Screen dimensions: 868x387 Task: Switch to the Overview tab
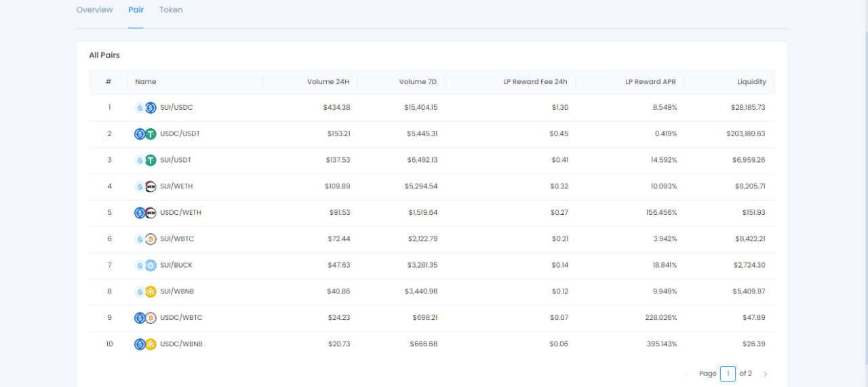tap(94, 9)
